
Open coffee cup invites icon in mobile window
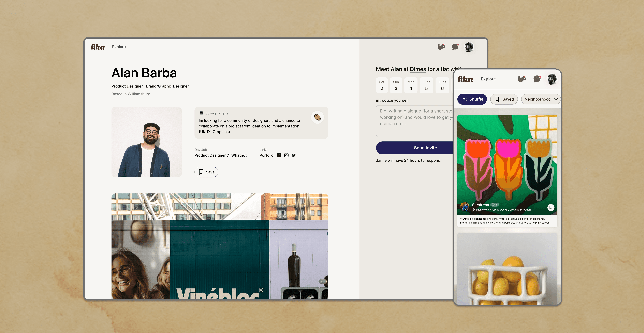tap(522, 79)
